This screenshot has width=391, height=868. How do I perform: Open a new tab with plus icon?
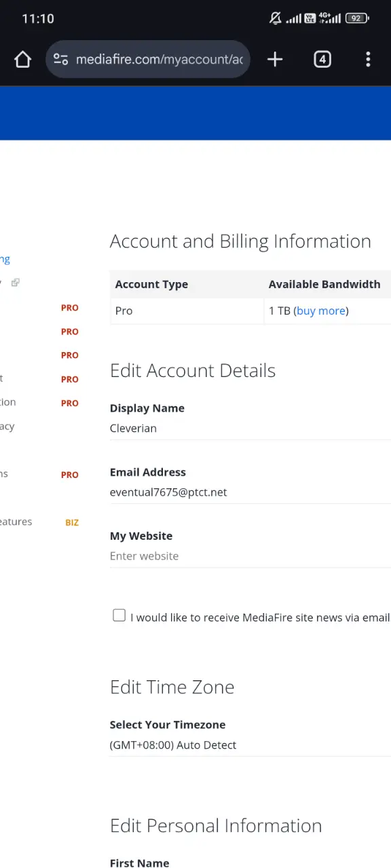275,60
